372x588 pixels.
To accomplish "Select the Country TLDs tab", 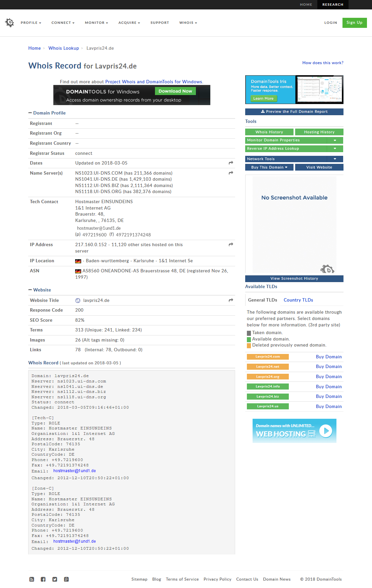I will pyautogui.click(x=298, y=300).
